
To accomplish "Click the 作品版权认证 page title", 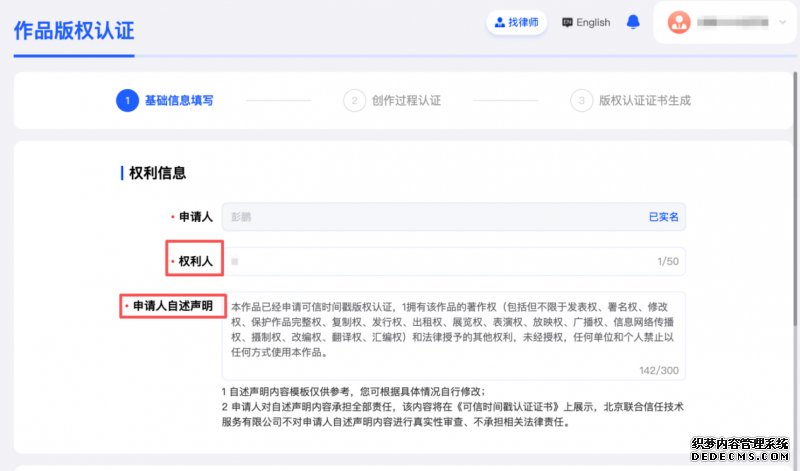I will (x=73, y=29).
